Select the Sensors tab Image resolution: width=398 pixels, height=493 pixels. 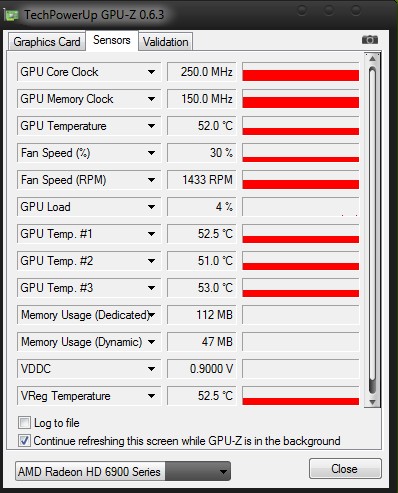point(112,40)
